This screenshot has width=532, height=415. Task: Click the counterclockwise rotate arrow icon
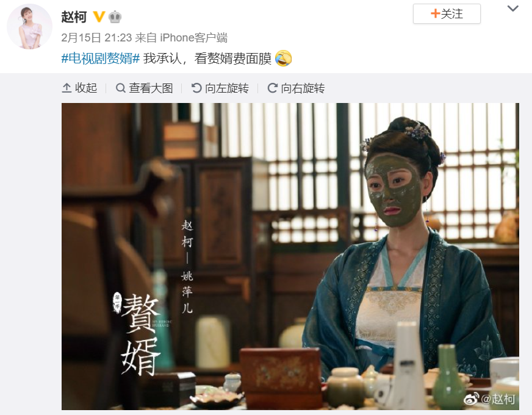(196, 88)
